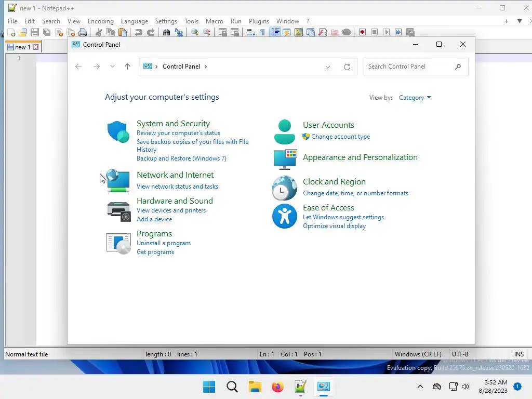Click the User Accounts person icon

[x=284, y=132]
